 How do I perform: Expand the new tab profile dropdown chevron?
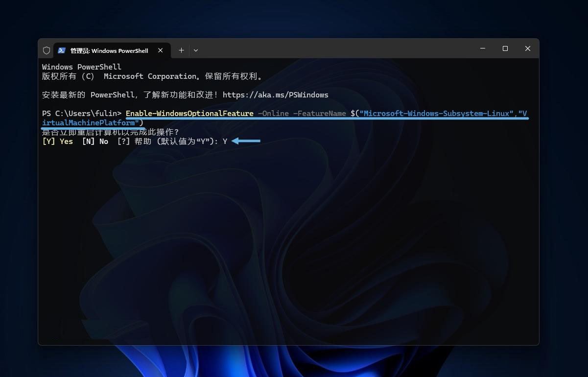(x=196, y=50)
